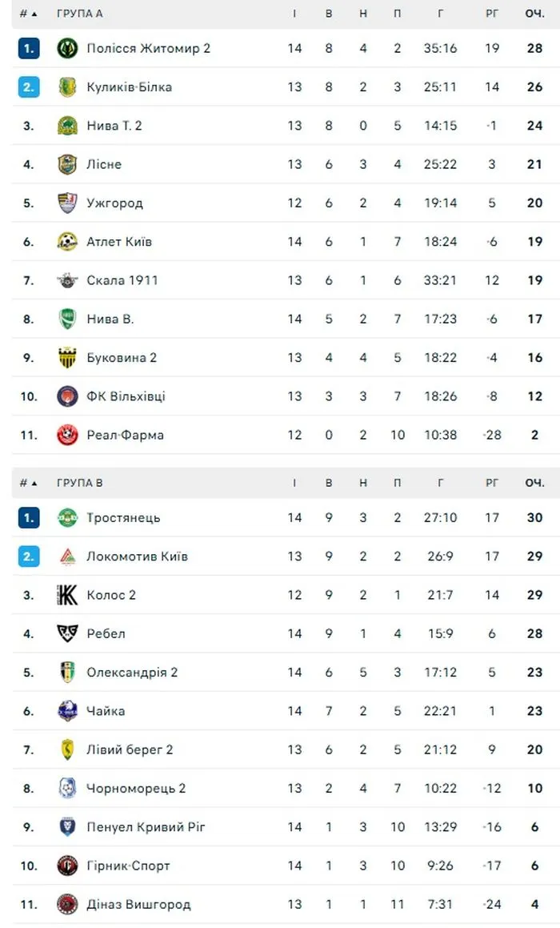Viewport: 560px width, 928px height.
Task: Click the РГ column header in Група B
Action: point(492,483)
